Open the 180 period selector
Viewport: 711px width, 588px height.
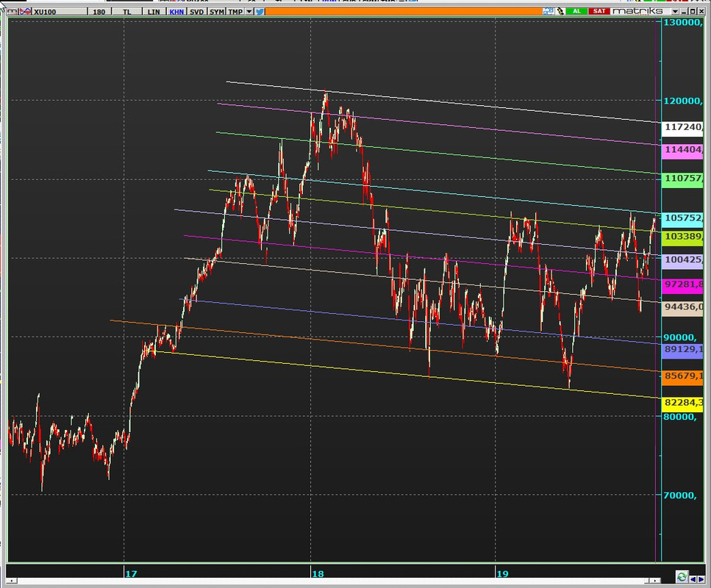point(99,12)
